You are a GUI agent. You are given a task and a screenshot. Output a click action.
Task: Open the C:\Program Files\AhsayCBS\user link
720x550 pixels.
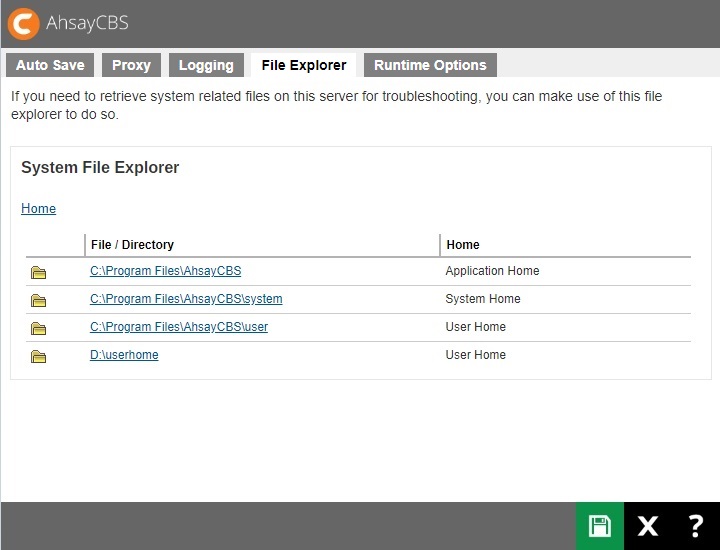coord(179,327)
